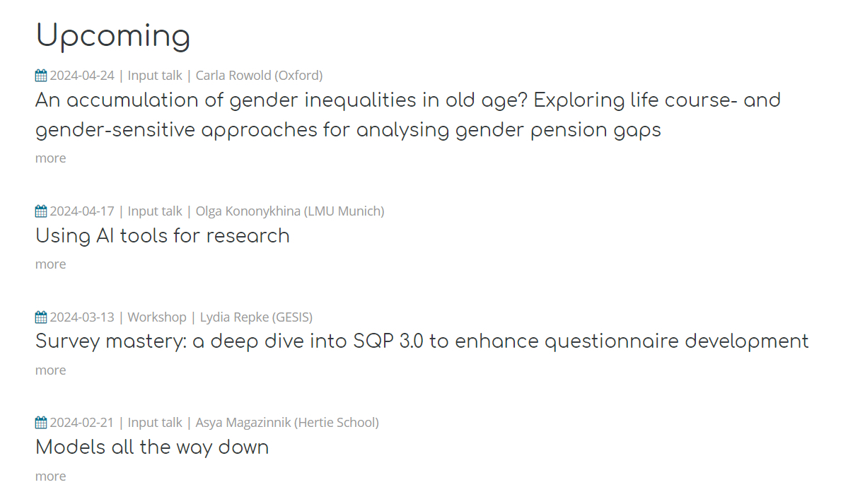
Task: Open the gender pension gaps talk title
Action: tap(407, 115)
